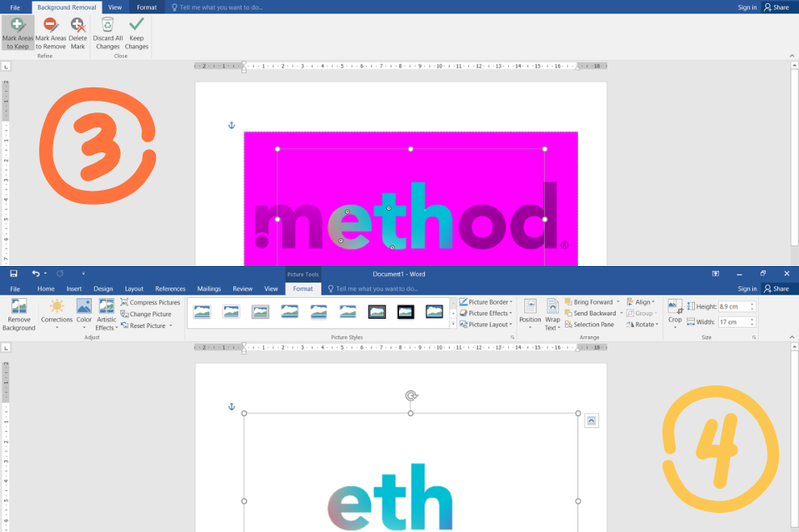
Task: Expand the Picture Styles gallery
Action: coord(453,324)
